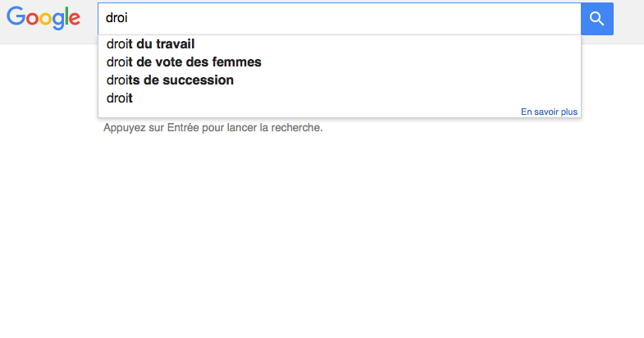Click the 'Appuyez sur Entrée' hint text
Screen dimensions: 644x338
(x=212, y=128)
